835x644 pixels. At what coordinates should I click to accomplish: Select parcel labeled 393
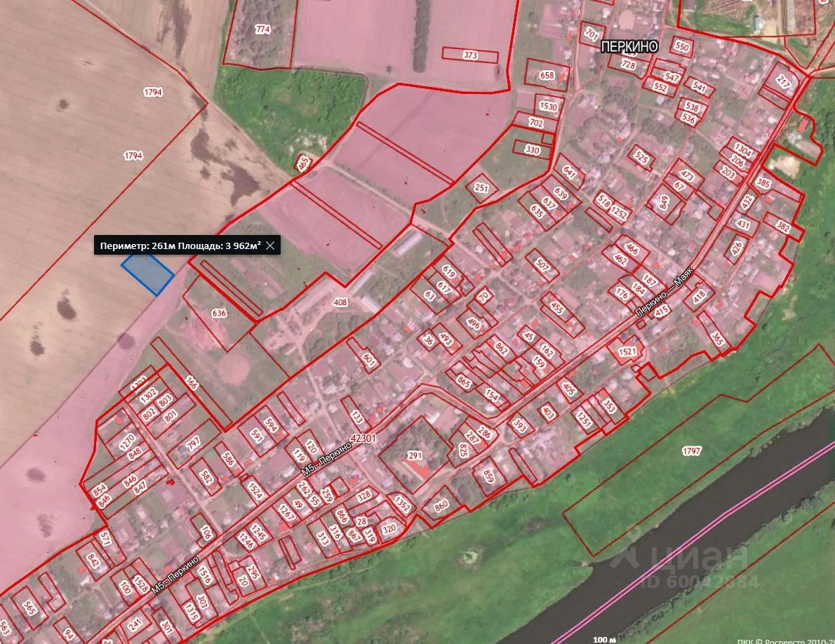[520, 425]
